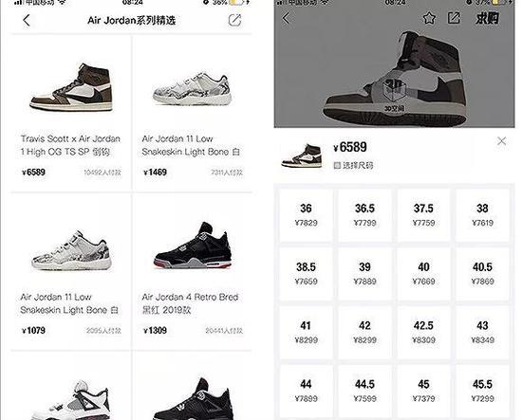522x420 pixels.
Task: Tap share icon on Air Jordan list
Action: (234, 20)
